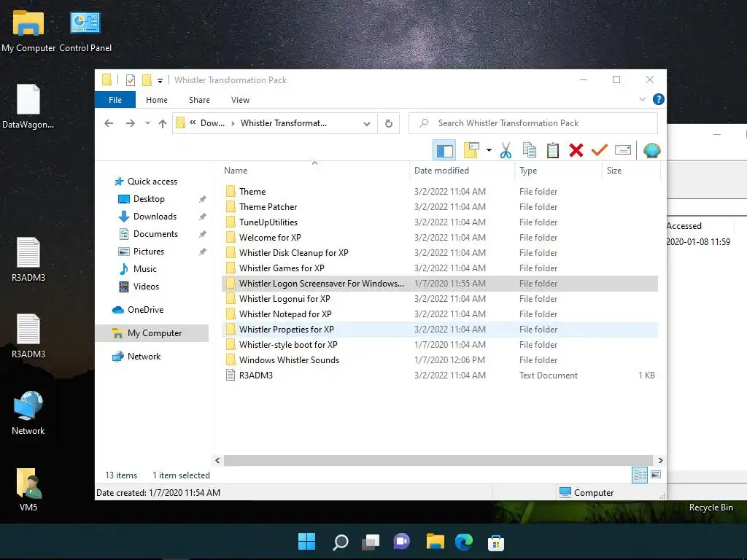Go back with the Back arrow
The width and height of the screenshot is (747, 560).
pyautogui.click(x=109, y=123)
